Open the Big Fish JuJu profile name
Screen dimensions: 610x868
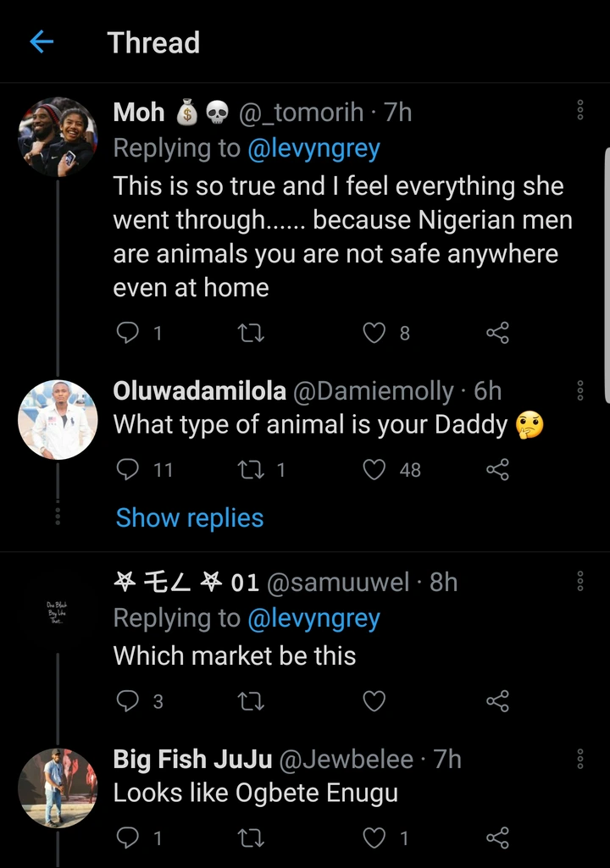click(x=192, y=760)
